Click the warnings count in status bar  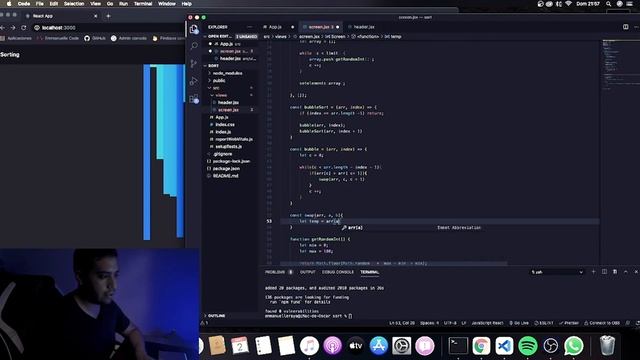(204, 323)
